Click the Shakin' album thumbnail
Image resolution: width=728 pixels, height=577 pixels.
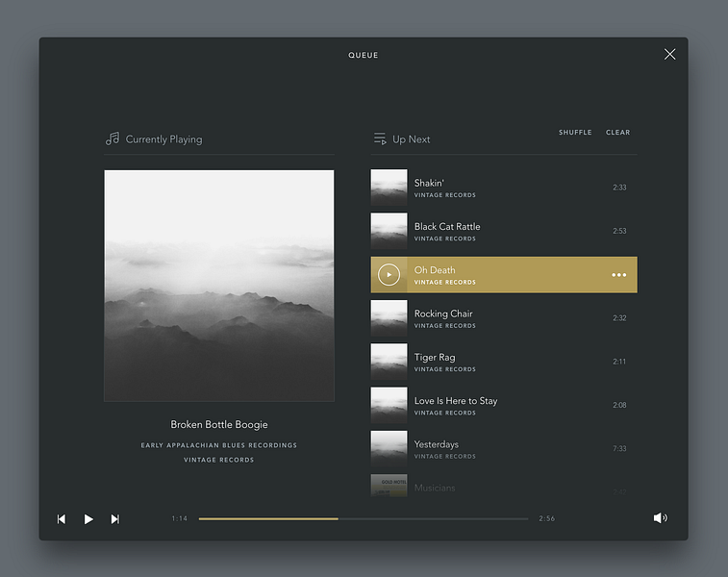[x=389, y=188]
